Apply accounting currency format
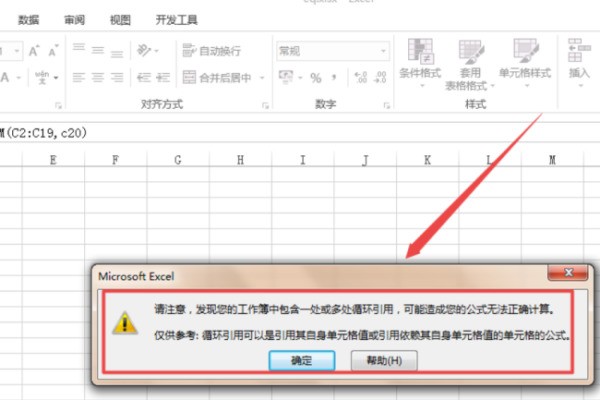600x400 pixels. pos(286,77)
